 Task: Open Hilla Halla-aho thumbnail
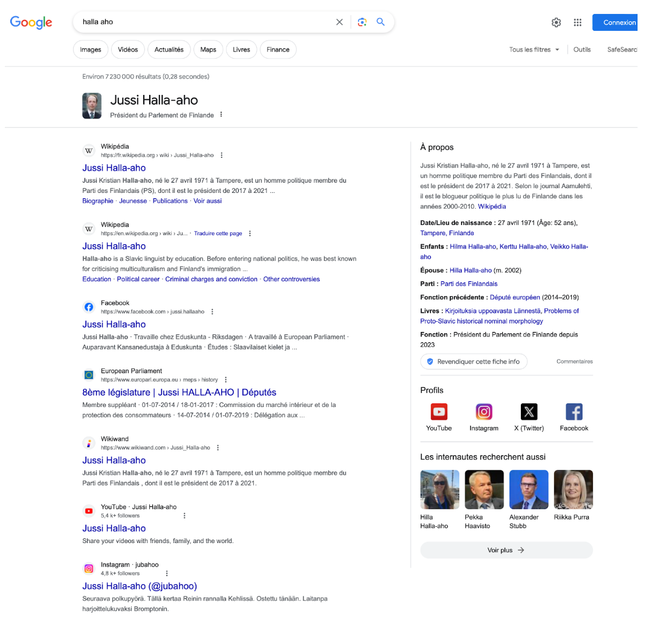439,490
